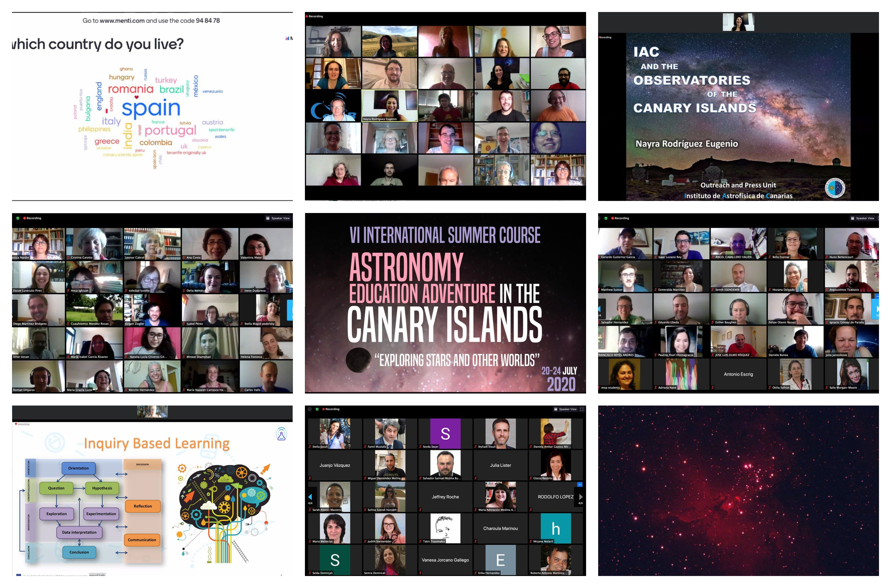Viewport: 891px width, 588px height.
Task: Click the info icon left of the Recording indicator
Action: 309,409
